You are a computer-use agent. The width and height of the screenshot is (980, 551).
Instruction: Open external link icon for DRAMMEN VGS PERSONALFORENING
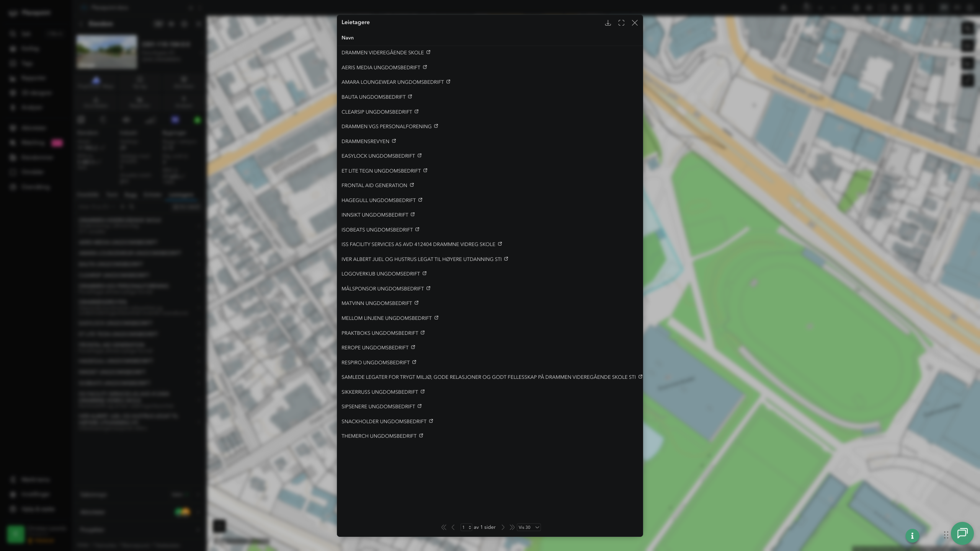436,126
